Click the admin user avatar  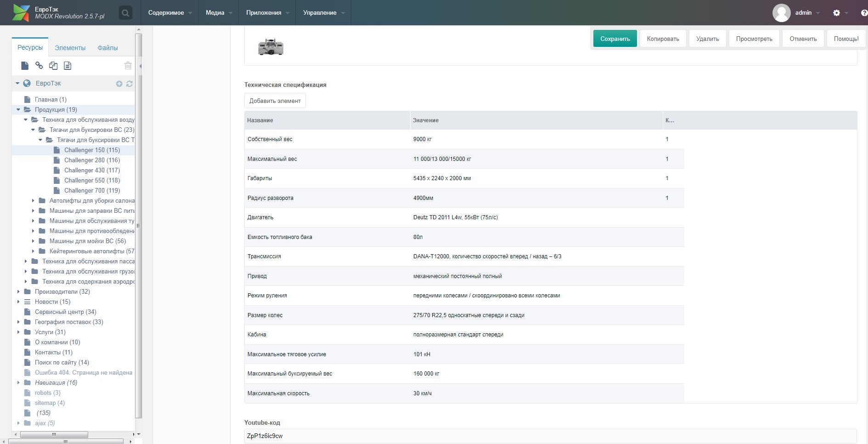click(781, 13)
